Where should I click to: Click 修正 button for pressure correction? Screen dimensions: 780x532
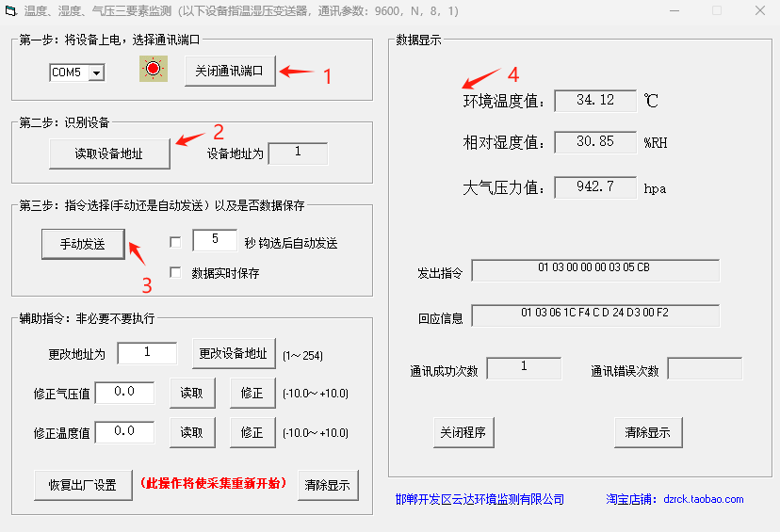tap(252, 393)
